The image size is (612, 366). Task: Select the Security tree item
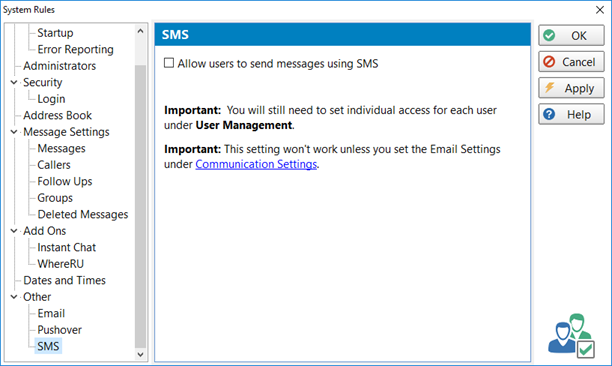[x=43, y=82]
